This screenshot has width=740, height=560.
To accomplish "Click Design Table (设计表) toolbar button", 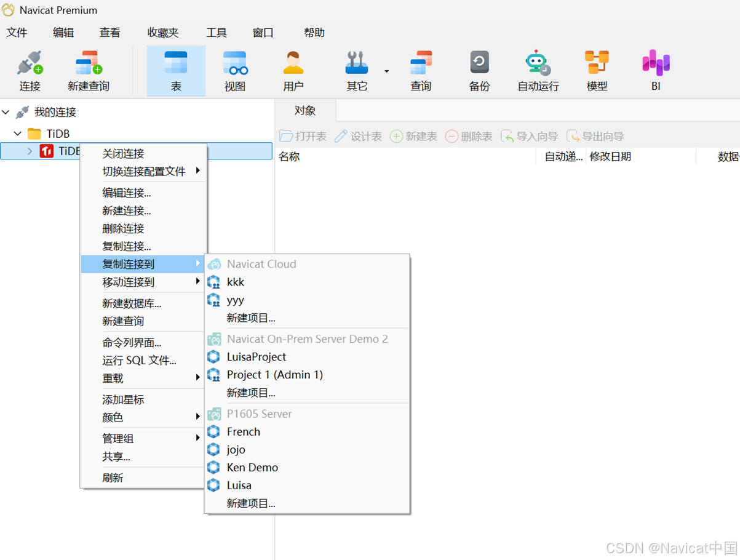I will (x=358, y=136).
